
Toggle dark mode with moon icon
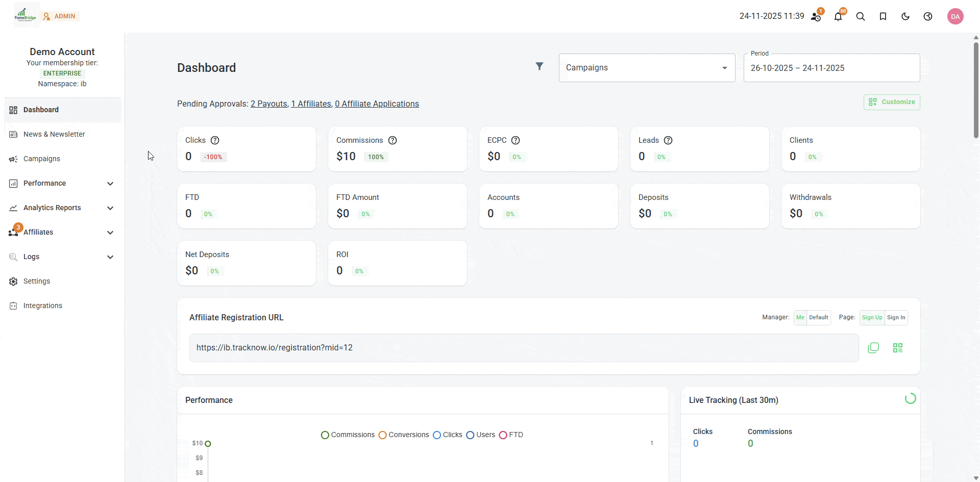coord(905,17)
